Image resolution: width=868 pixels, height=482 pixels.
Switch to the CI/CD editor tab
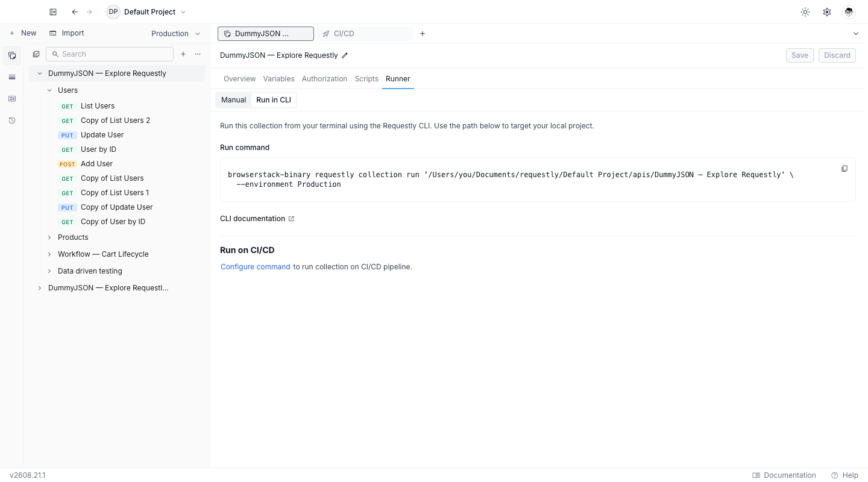point(365,34)
